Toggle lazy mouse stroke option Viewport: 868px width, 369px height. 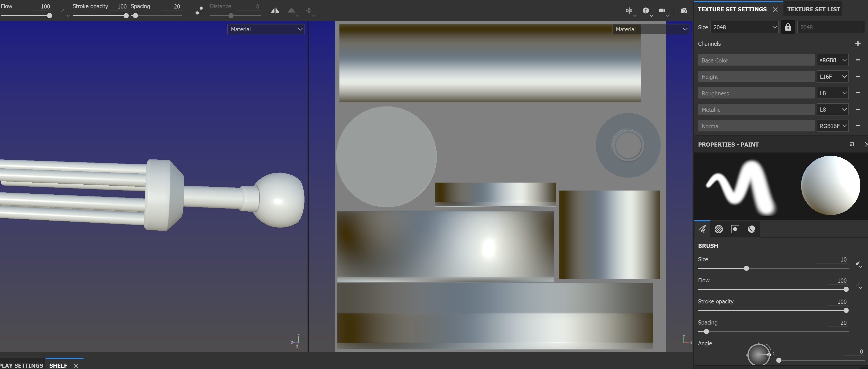point(199,11)
